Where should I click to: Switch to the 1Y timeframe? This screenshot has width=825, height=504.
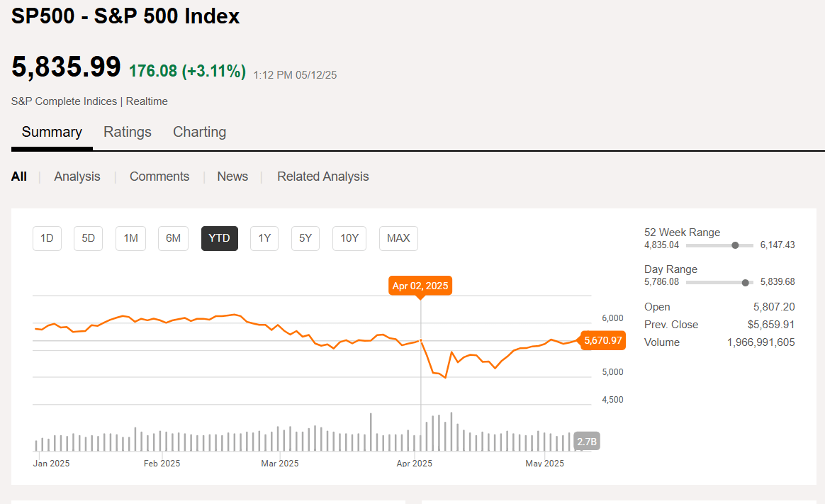[x=264, y=238]
